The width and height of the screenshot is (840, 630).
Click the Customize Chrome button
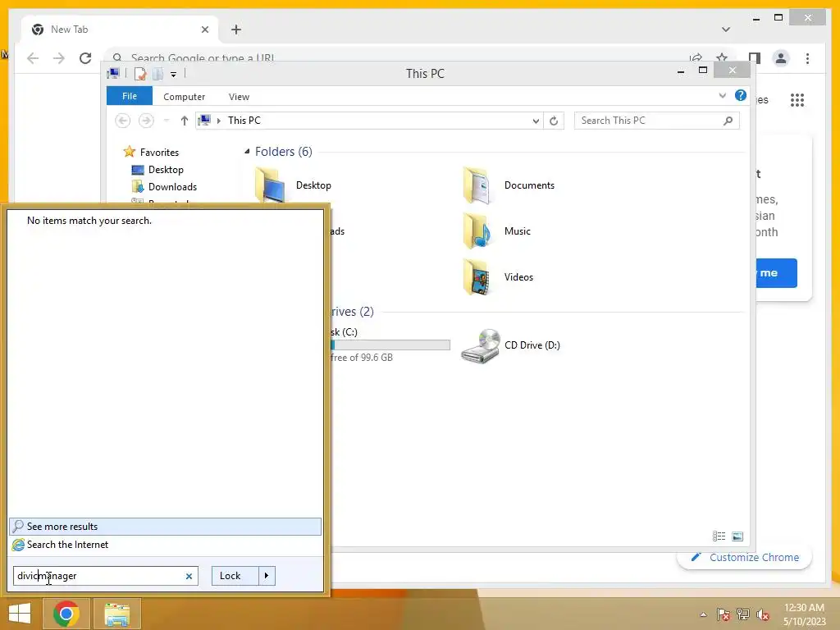point(746,558)
